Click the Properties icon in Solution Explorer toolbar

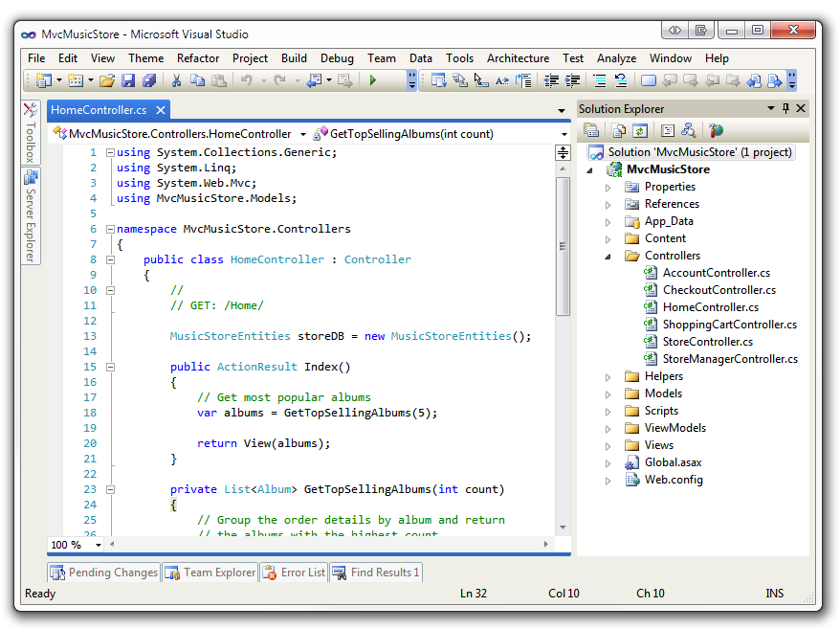[x=591, y=130]
